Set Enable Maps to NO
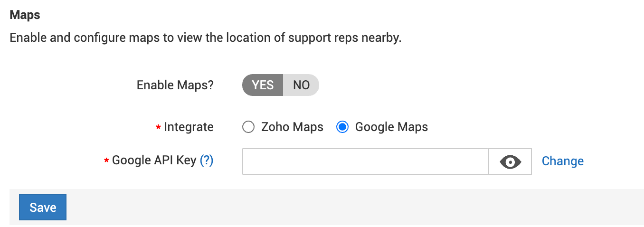The image size is (644, 227). click(301, 85)
